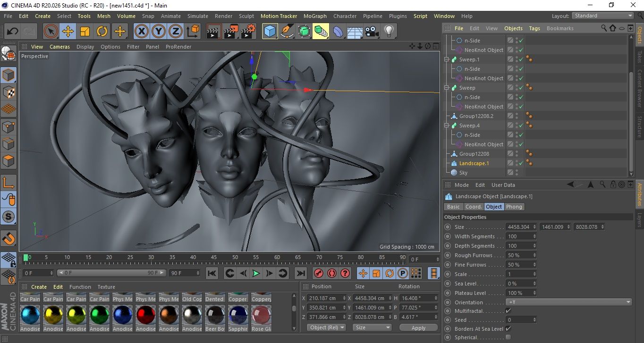Screen dimensions: 644x343
Task: Select the red Anodised material swatch
Action: (146, 315)
